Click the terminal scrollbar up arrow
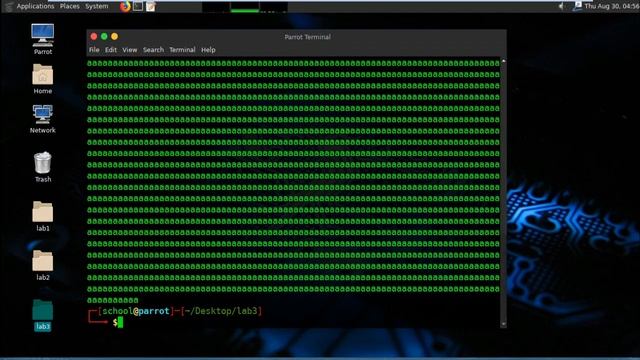The image size is (640, 360). click(503, 60)
